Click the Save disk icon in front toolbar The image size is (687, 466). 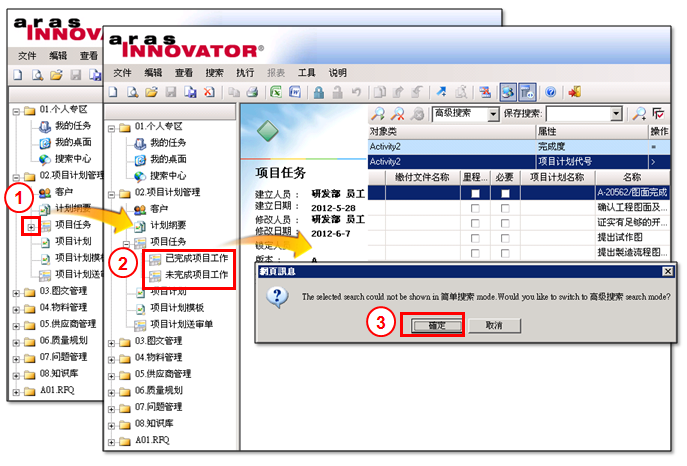170,92
